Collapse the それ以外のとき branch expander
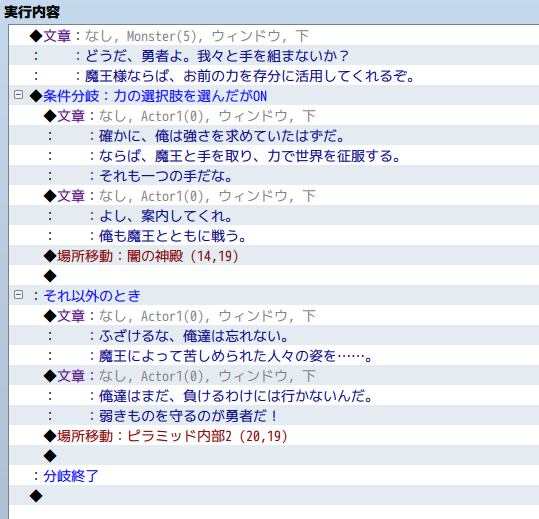Screen dimensions: 539x519 pos(19,295)
